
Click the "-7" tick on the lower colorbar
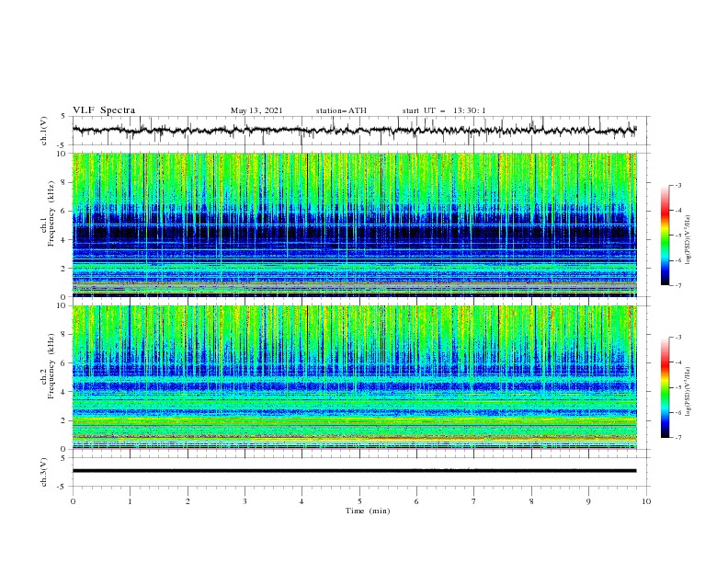coord(677,438)
